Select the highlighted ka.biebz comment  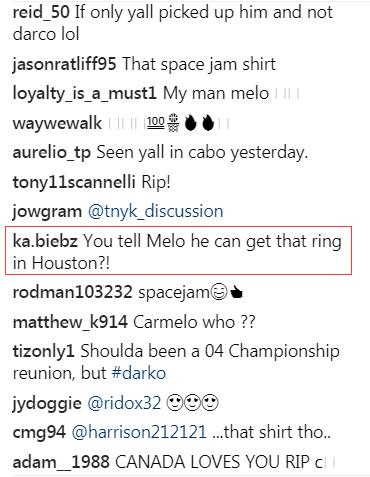(x=178, y=251)
